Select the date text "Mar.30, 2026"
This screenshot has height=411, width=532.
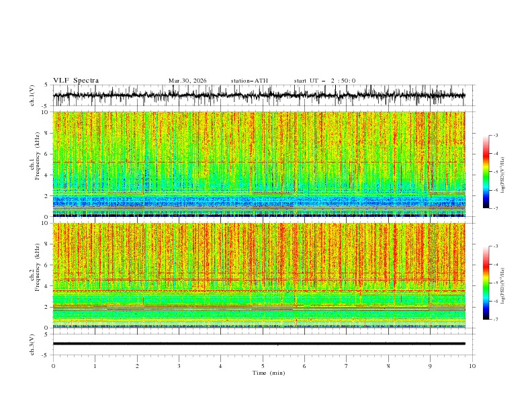click(x=187, y=81)
